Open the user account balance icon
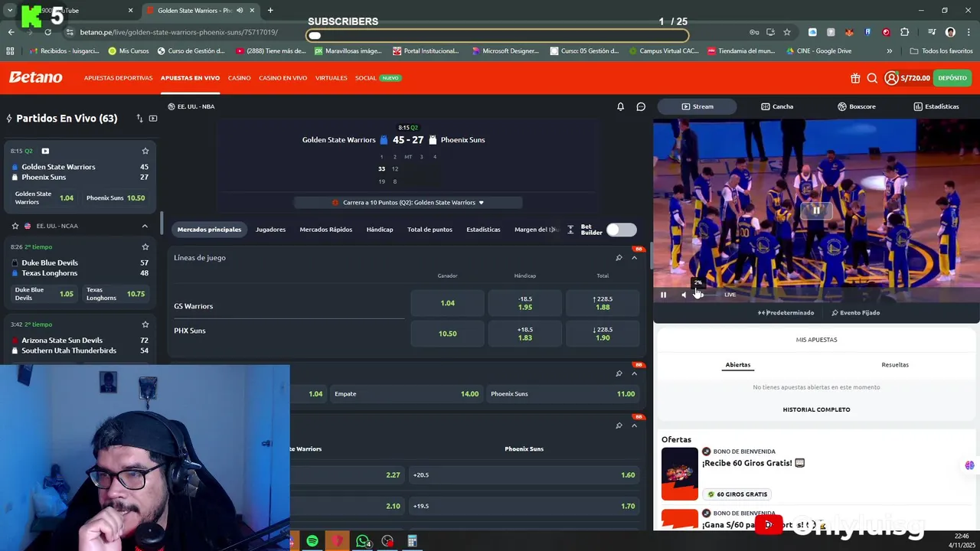The height and width of the screenshot is (551, 980). coord(891,78)
